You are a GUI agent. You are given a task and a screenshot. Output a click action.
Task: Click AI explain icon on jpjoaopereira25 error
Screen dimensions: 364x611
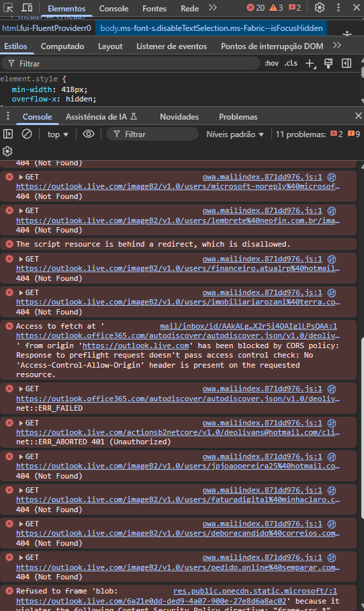pos(332,456)
